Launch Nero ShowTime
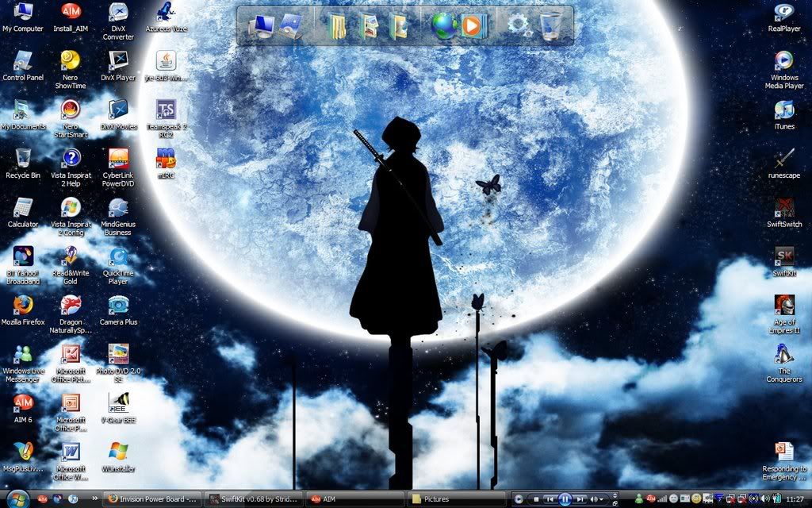This screenshot has width=812, height=508. (x=71, y=70)
